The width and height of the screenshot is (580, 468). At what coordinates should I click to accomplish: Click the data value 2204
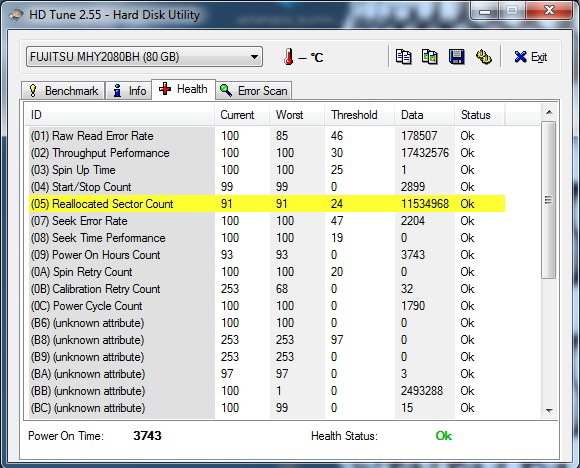[413, 221]
